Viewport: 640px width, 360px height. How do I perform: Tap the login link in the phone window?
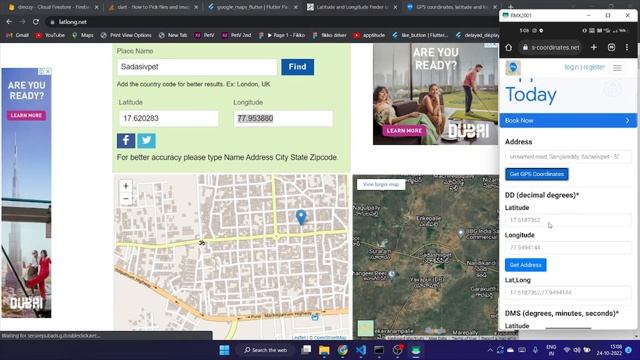coord(571,67)
